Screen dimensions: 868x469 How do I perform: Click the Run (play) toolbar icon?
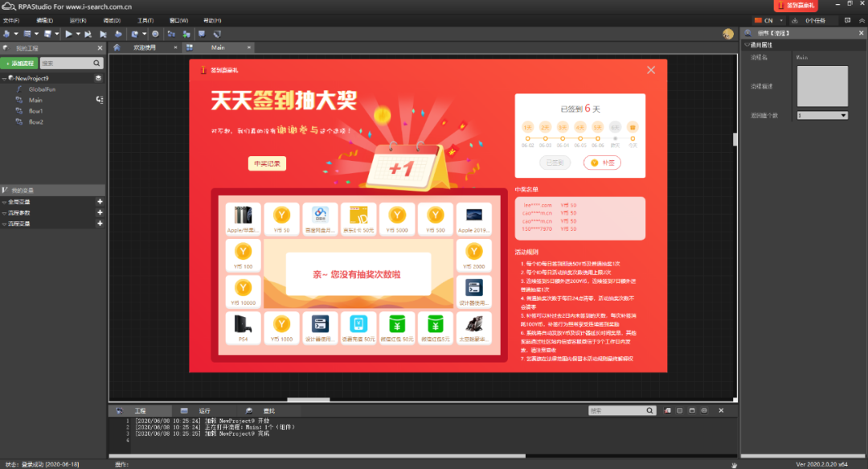click(68, 34)
